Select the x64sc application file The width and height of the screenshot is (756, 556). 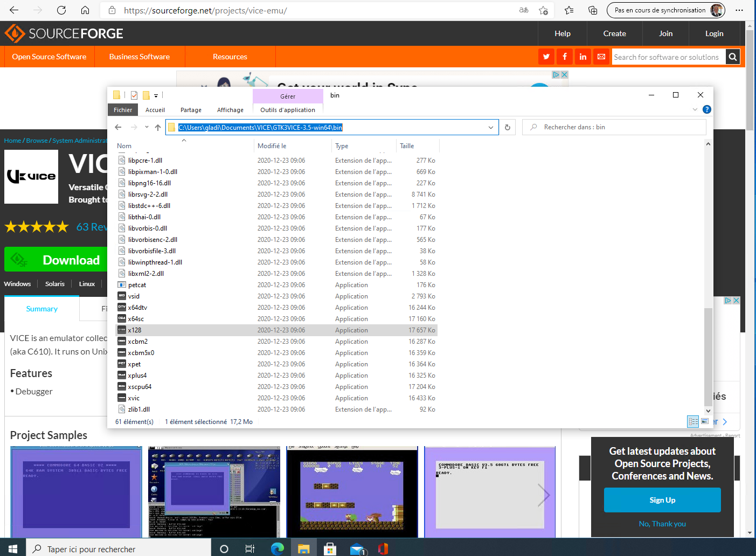(136, 319)
